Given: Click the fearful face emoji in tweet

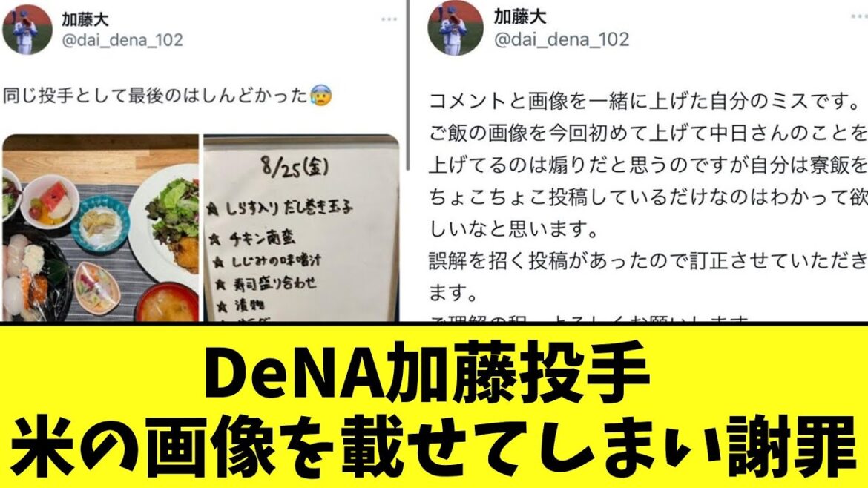Looking at the screenshot, I should tap(320, 95).
